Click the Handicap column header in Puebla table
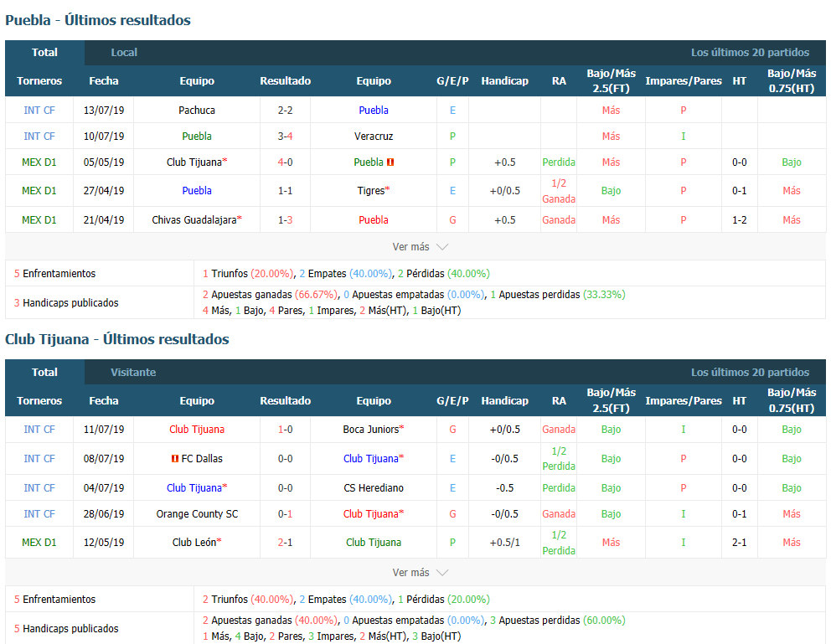This screenshot has width=831, height=644. click(x=504, y=81)
